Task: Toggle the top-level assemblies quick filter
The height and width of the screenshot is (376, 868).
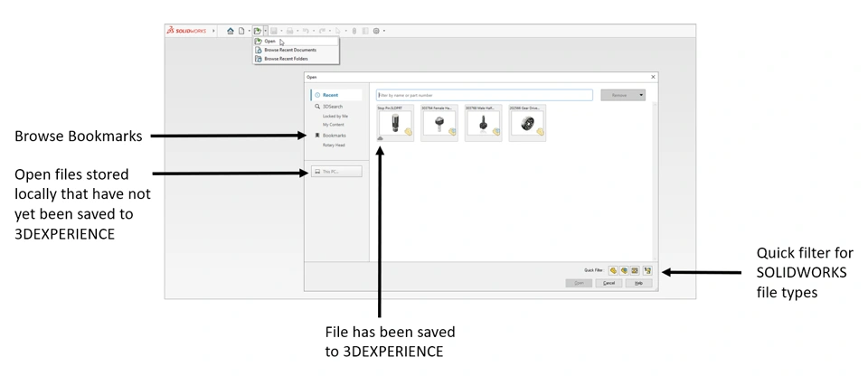Action: coord(647,271)
